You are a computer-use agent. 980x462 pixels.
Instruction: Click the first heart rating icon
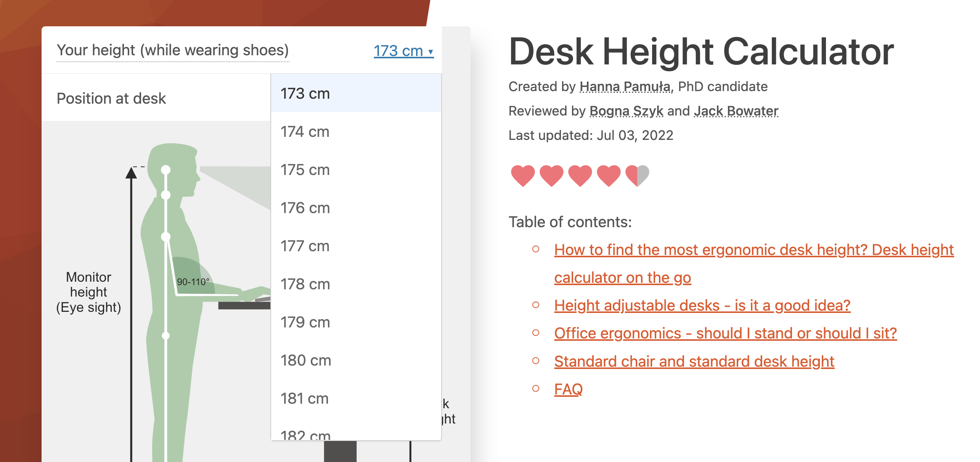[522, 176]
